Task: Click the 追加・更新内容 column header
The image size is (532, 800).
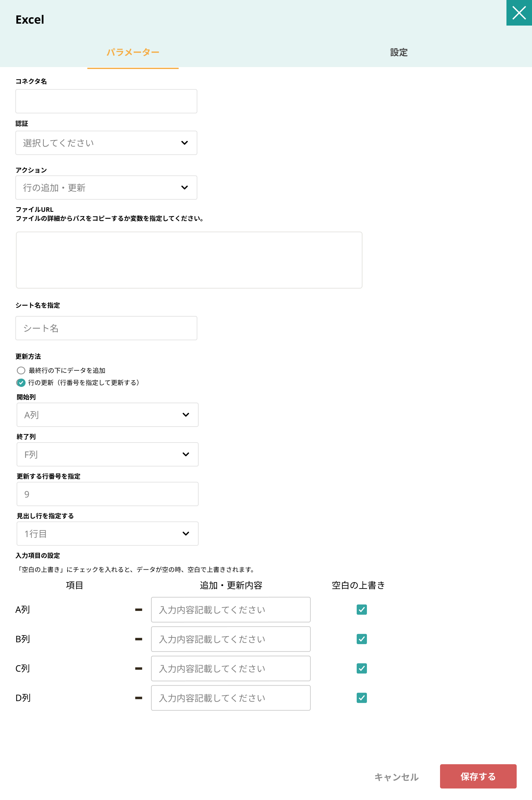Action: tap(231, 586)
